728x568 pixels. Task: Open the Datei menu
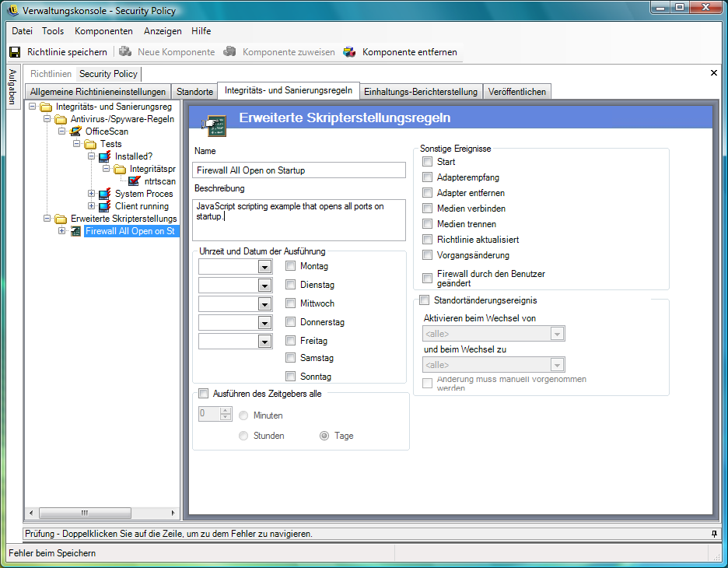point(22,31)
